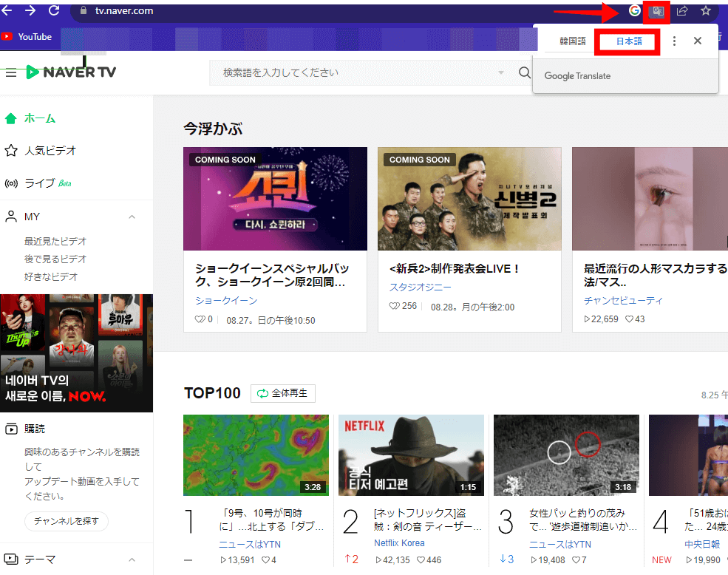Select the 日本語 tab in Translate popup
728x575 pixels.
629,41
